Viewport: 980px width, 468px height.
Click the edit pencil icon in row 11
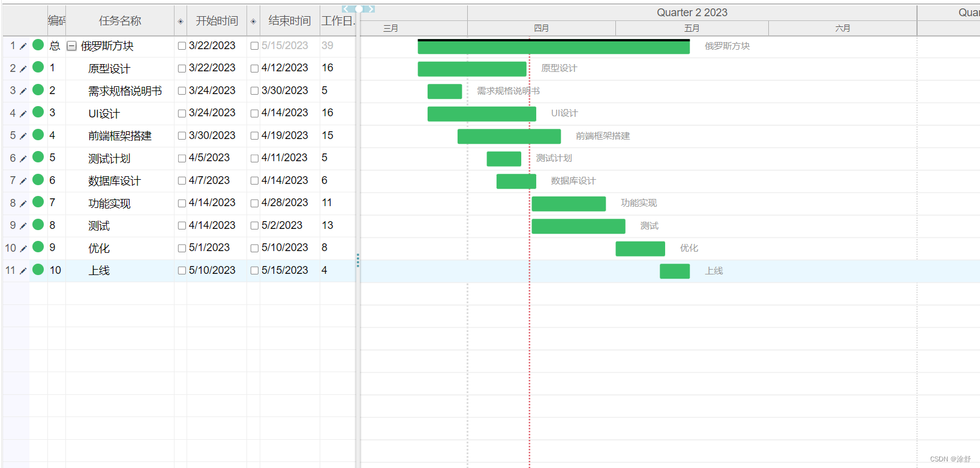coord(23,271)
